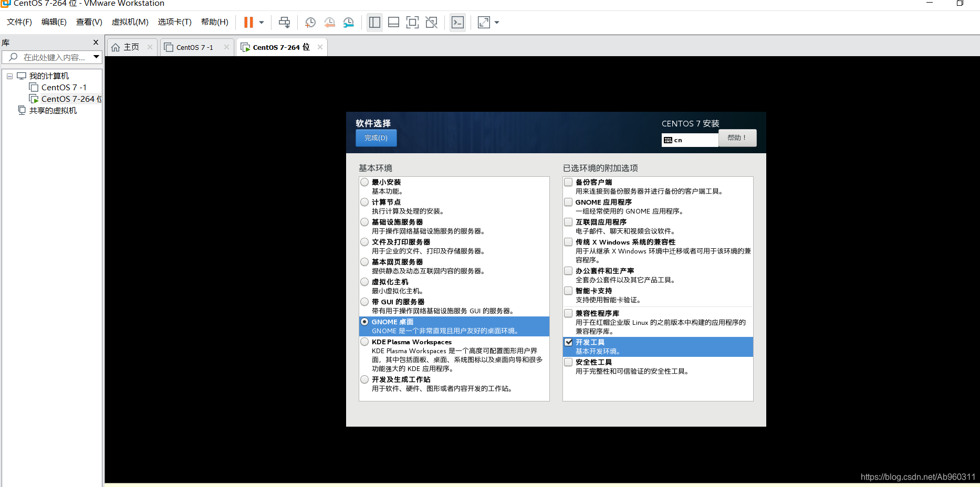Viewport: 980px width, 487px height.
Task: Check the 智能卡支持 checkbox
Action: [568, 291]
